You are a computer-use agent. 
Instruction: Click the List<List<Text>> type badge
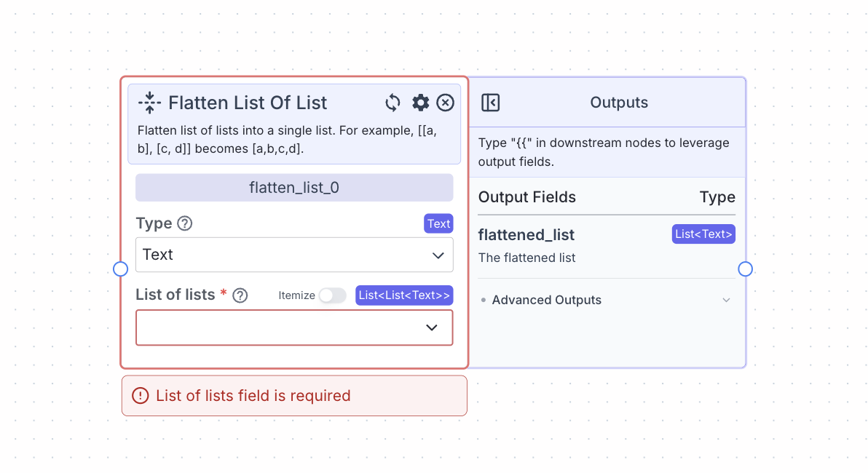click(404, 295)
